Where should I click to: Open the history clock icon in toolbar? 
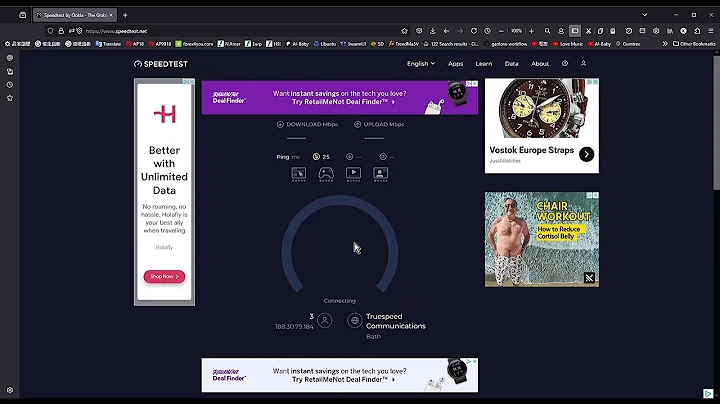pyautogui.click(x=487, y=31)
